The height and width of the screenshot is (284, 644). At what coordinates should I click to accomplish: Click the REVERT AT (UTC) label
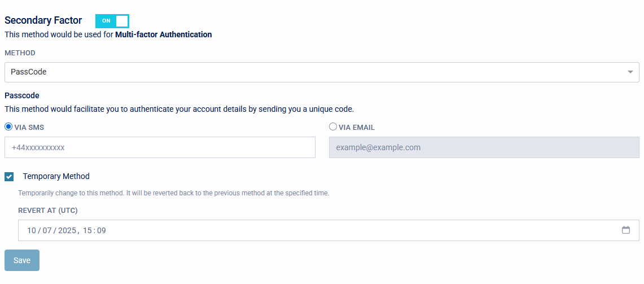click(48, 211)
